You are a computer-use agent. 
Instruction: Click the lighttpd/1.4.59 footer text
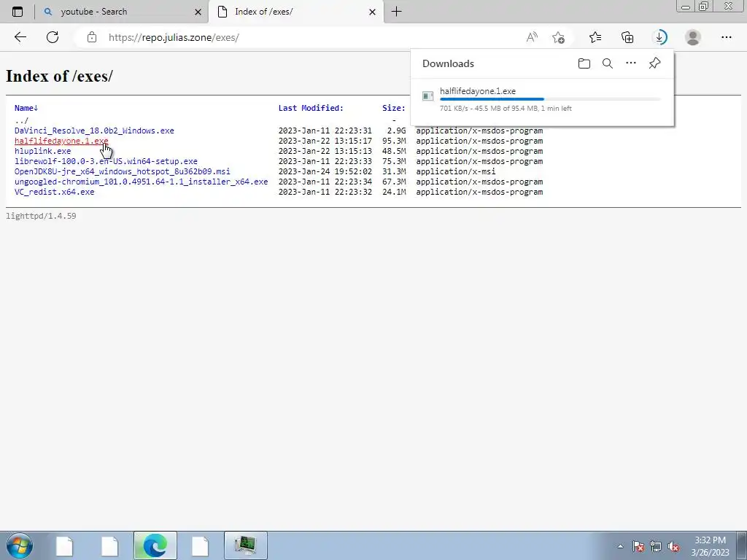pyautogui.click(x=41, y=216)
